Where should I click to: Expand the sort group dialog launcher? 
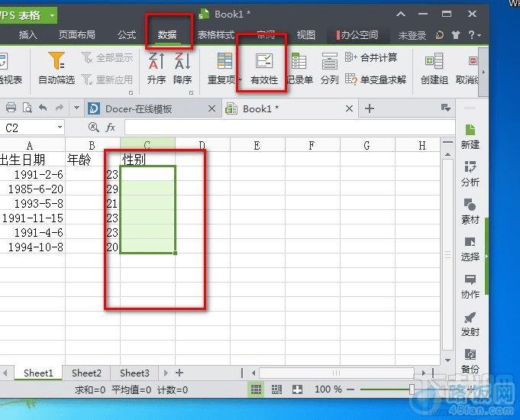(192, 93)
